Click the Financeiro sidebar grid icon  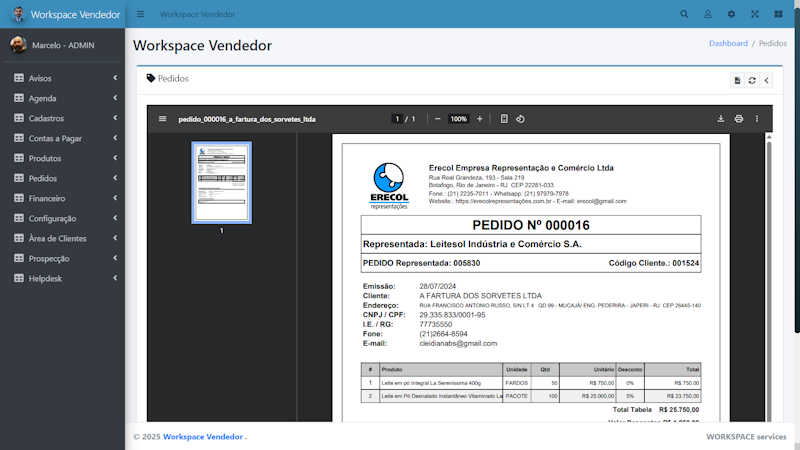point(19,198)
